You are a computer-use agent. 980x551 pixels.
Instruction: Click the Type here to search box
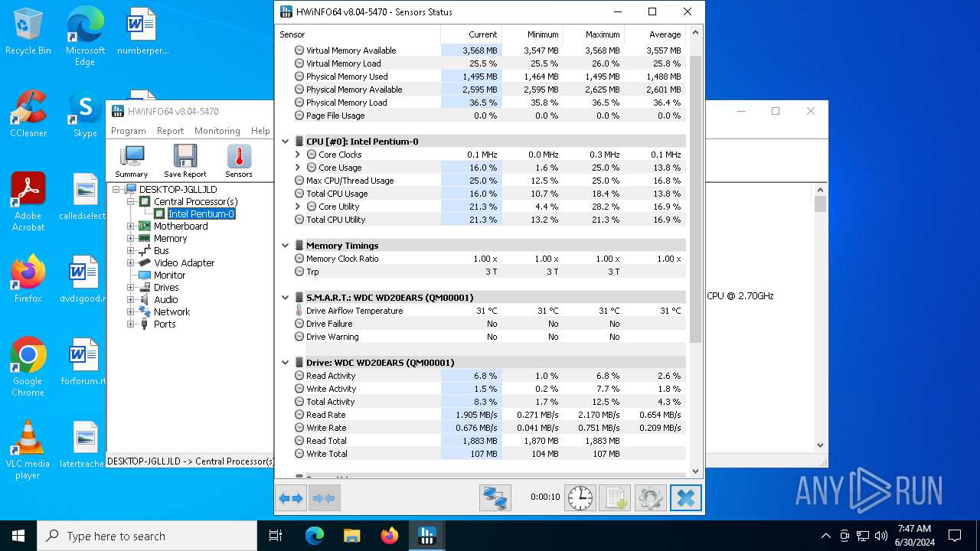(x=147, y=536)
